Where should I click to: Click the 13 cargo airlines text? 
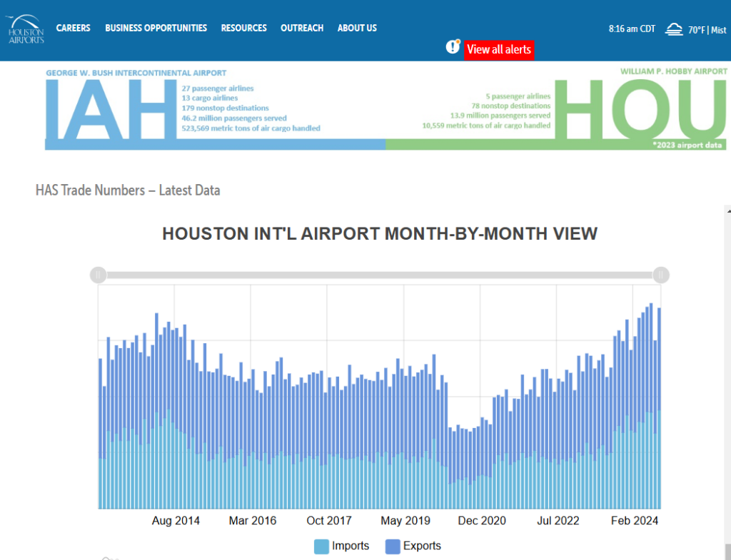tap(210, 98)
